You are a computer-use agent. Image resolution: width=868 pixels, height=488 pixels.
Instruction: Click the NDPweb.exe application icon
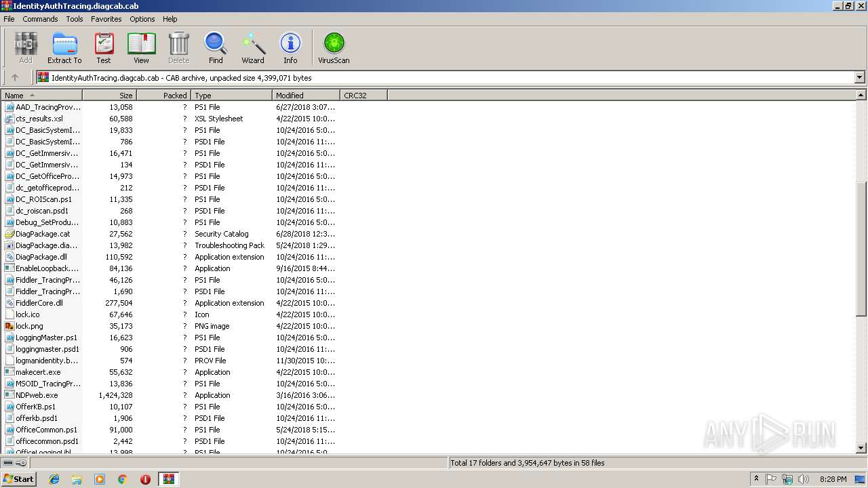coord(9,395)
